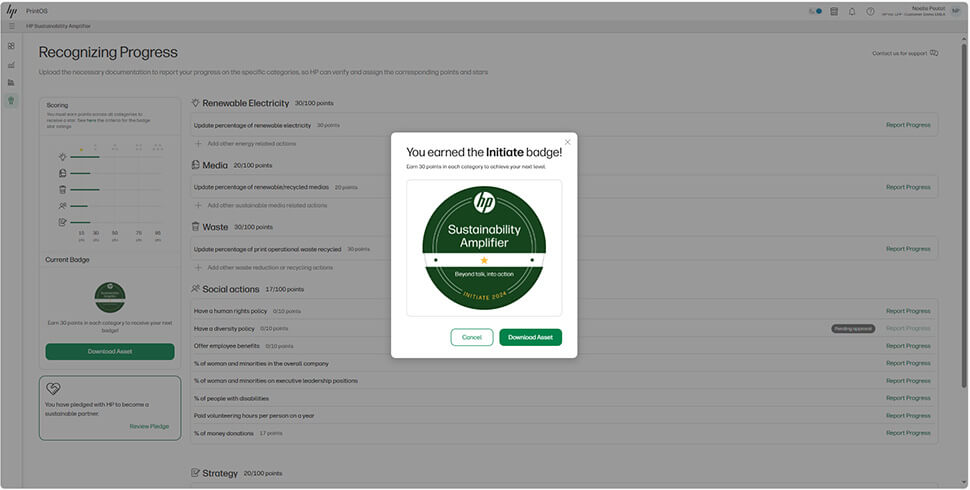Click the HP logo in the top bar
Screen dimensions: 970x490
click(12, 11)
